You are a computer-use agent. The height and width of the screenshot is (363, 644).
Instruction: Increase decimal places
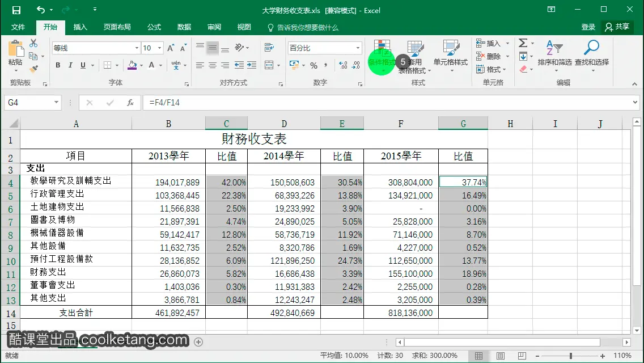[x=344, y=65]
